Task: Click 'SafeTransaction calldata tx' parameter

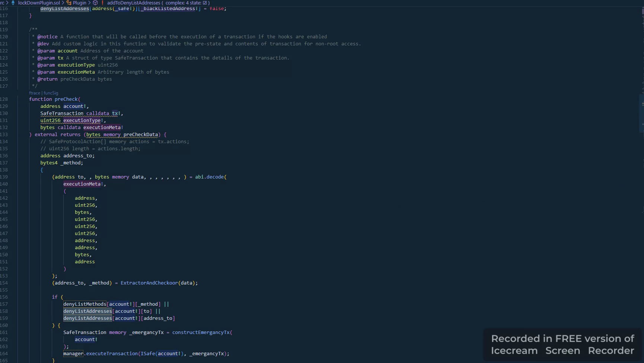Action: click(79, 113)
